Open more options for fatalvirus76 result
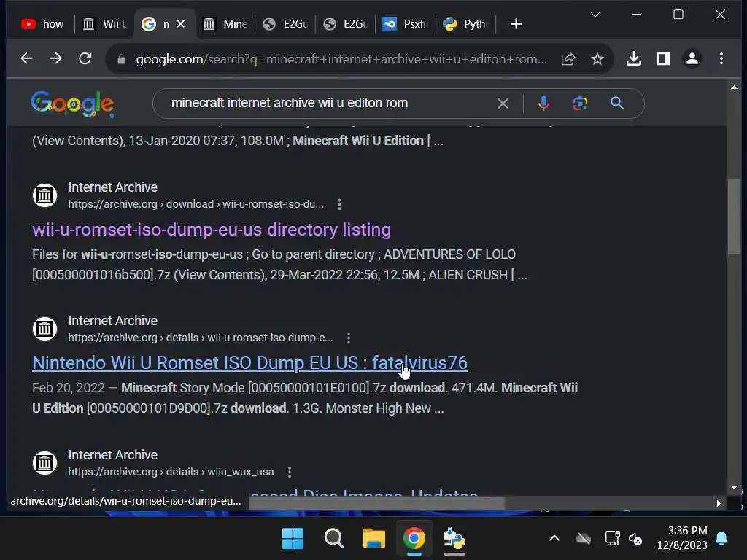747x560 pixels. coord(349,338)
